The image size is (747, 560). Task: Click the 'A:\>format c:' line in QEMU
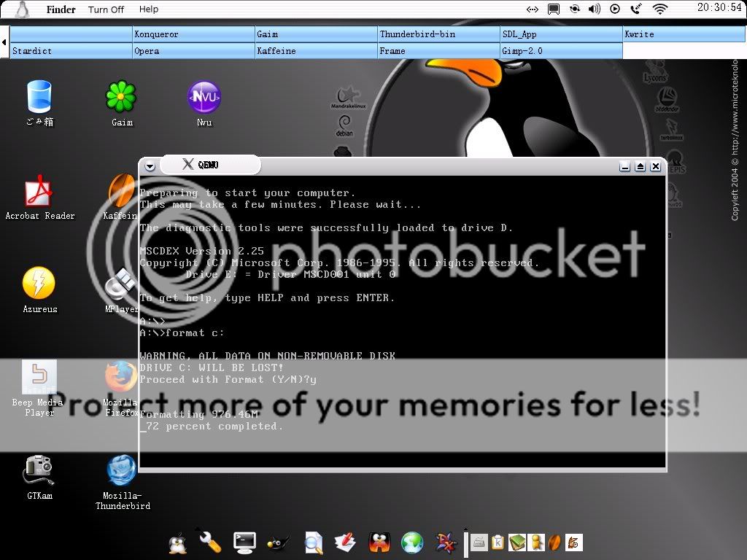[182, 332]
